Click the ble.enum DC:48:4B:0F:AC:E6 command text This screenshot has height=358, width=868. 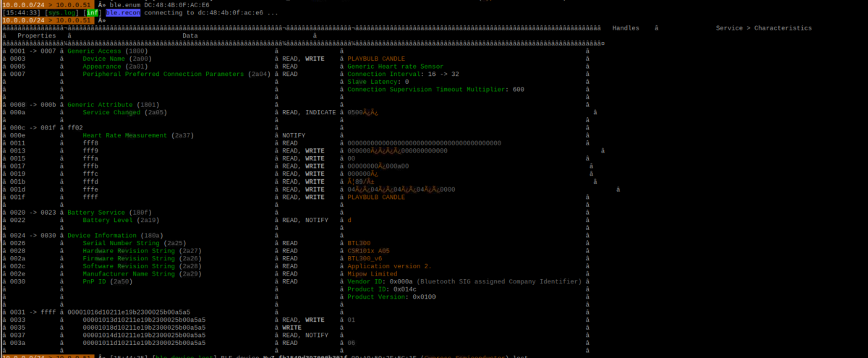coord(161,4)
